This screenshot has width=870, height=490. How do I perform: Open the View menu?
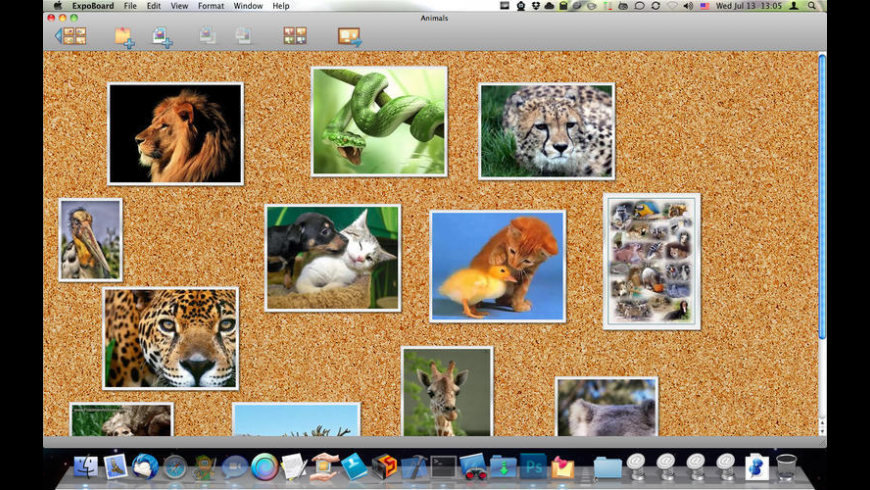click(179, 6)
